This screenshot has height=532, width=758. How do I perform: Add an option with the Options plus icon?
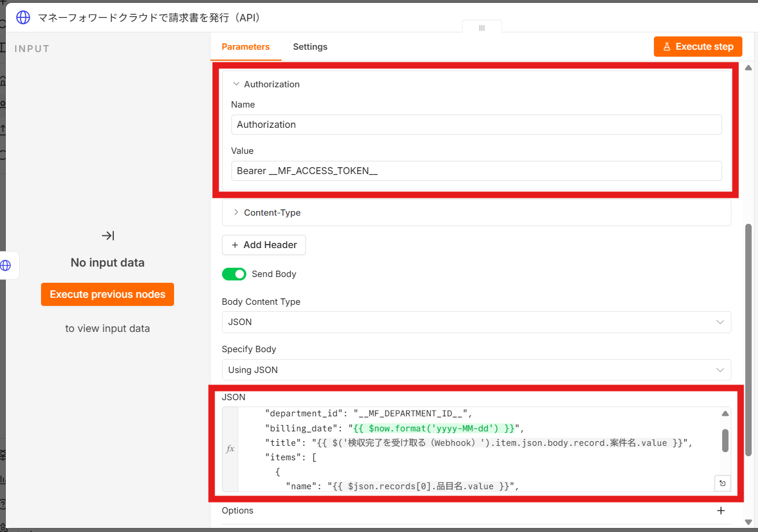(x=721, y=511)
